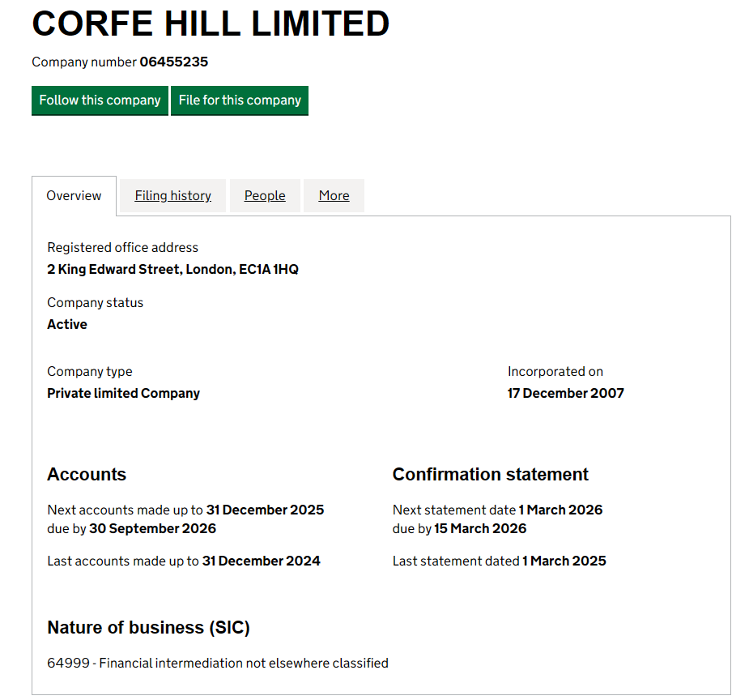Screen dimensions: 749x700
Task: Click the Confirmation statement heading
Action: [x=490, y=475]
